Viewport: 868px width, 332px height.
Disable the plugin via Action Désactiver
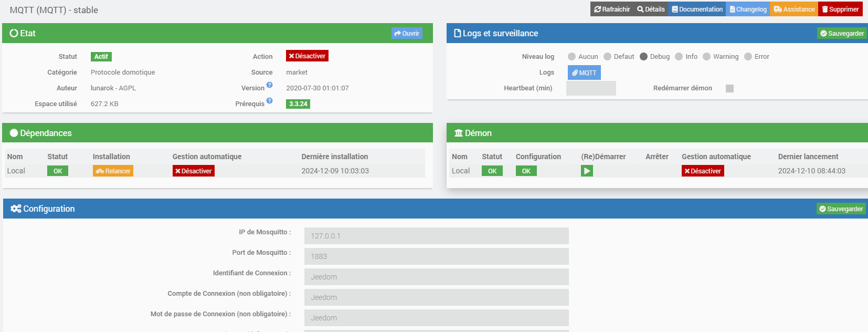point(307,56)
